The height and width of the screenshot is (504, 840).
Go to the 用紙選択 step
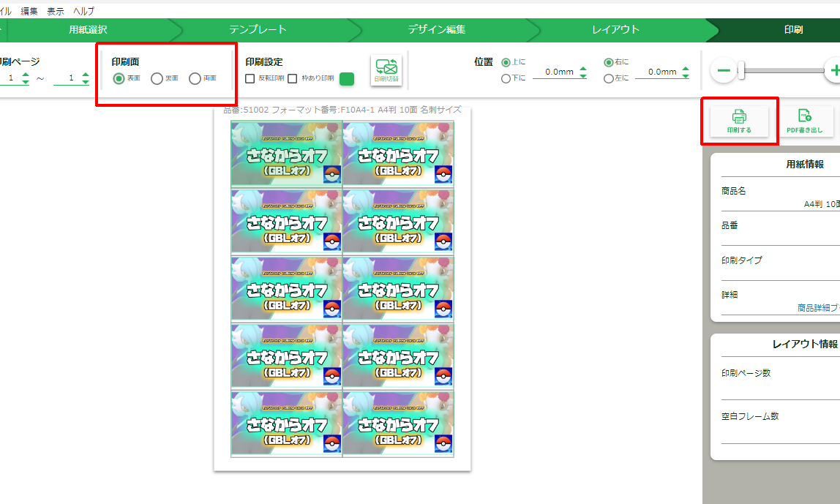pyautogui.click(x=88, y=30)
